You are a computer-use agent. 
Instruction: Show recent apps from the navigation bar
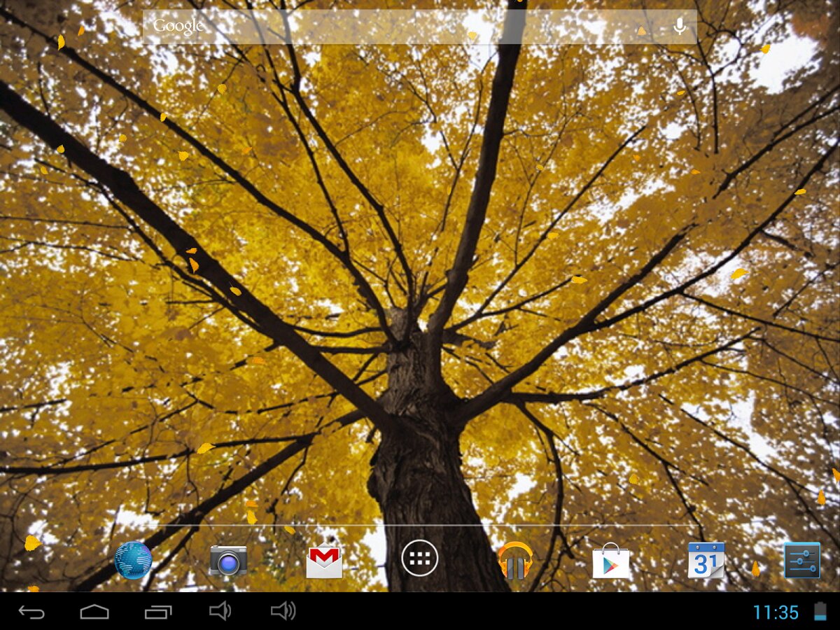point(158,612)
